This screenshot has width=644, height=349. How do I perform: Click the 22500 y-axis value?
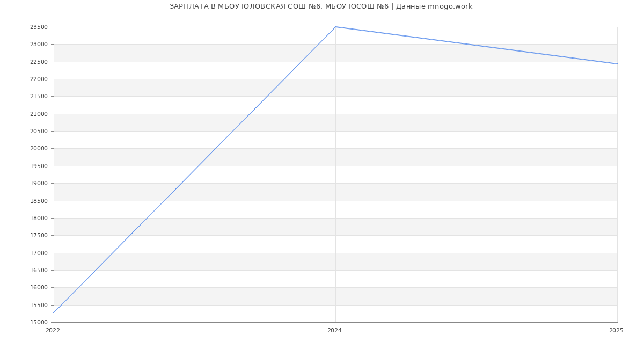point(39,62)
